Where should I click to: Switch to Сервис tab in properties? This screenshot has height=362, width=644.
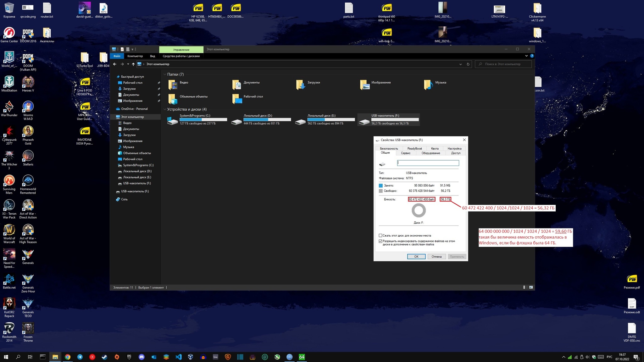[x=406, y=153]
